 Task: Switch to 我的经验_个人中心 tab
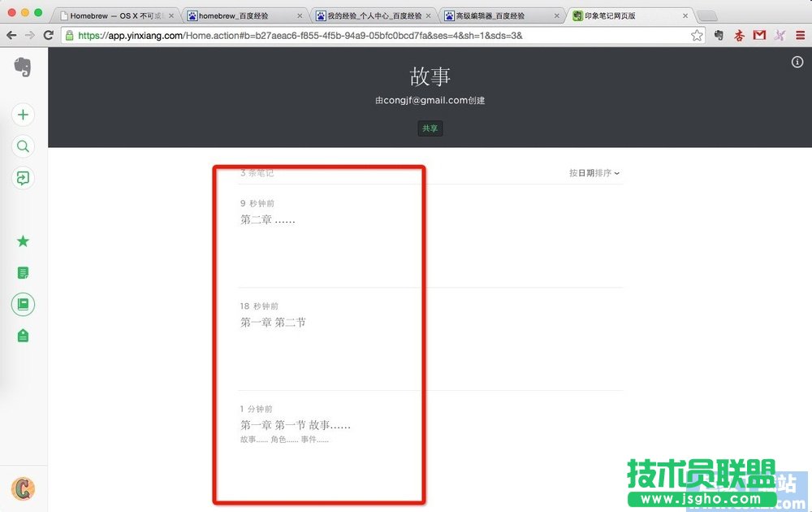click(373, 15)
